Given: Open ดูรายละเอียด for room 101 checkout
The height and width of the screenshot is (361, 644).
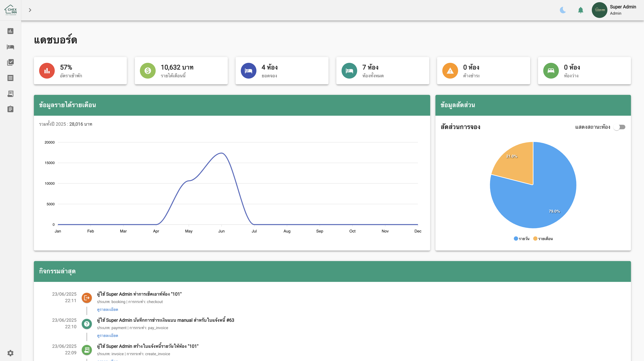Looking at the screenshot, I should coord(107,310).
